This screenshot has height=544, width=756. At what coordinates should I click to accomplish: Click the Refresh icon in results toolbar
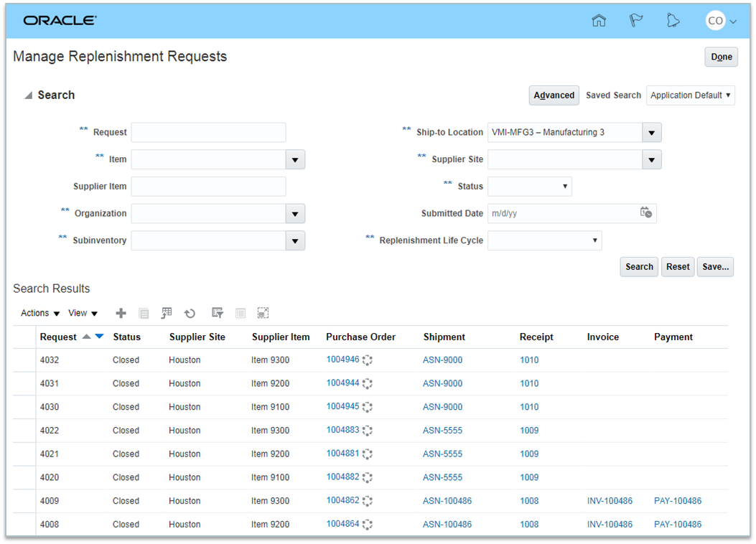tap(190, 314)
